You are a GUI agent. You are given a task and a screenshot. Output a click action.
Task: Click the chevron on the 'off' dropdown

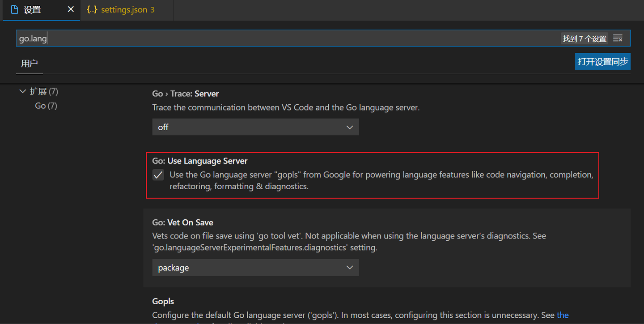(x=349, y=127)
